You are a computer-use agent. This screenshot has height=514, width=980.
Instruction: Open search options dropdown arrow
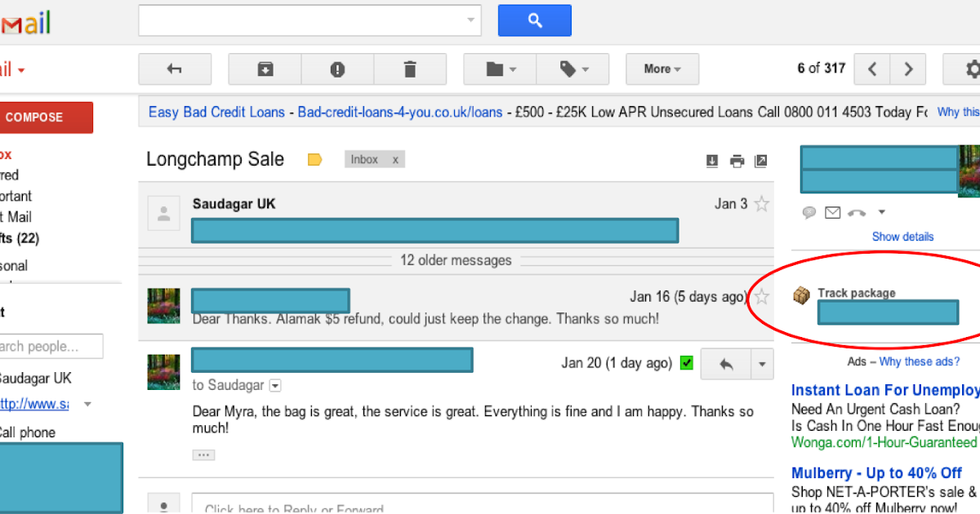(x=470, y=20)
